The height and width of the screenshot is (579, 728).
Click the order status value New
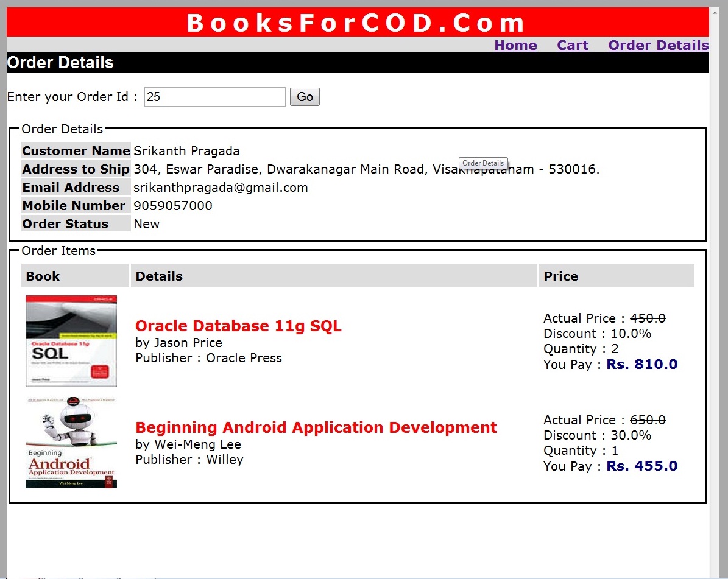click(x=147, y=224)
